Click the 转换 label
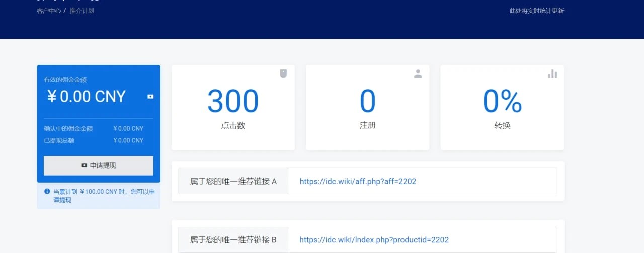The width and height of the screenshot is (644, 253). pyautogui.click(x=502, y=126)
